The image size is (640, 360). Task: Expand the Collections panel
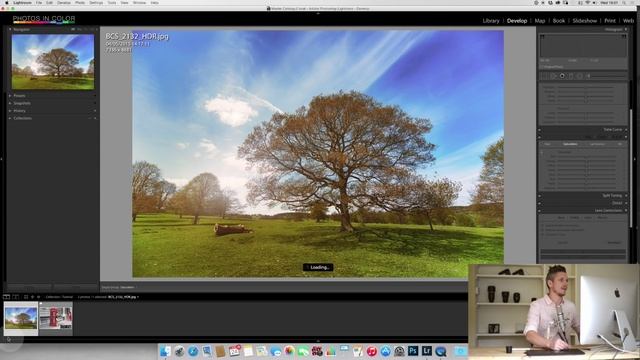[10, 118]
